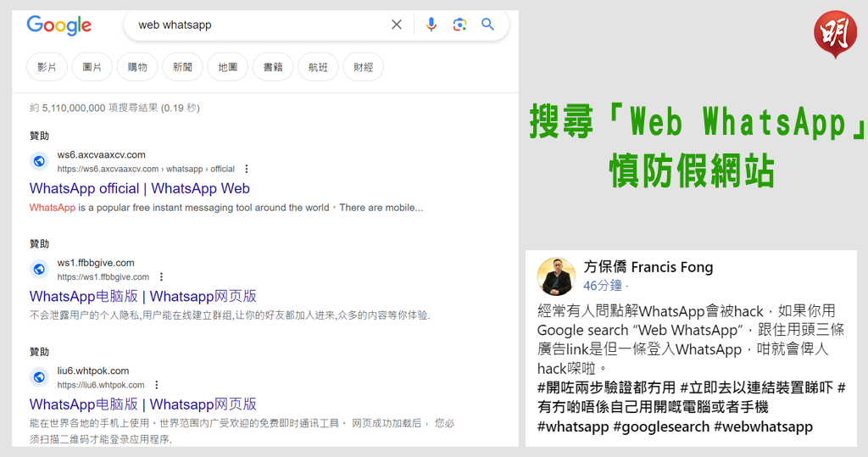The height and width of the screenshot is (457, 868).
Task: Click the URL text https://ws1.ffbbgive.com
Action: click(x=103, y=277)
